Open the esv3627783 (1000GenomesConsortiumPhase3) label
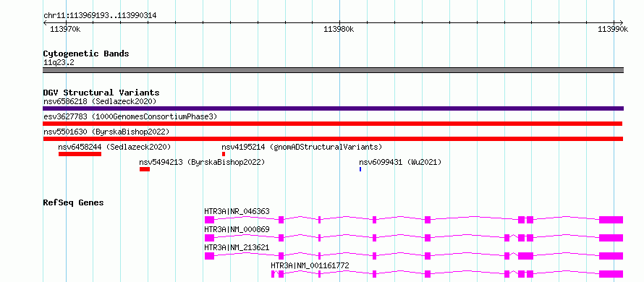Viewport: 644px width, 282px height. click(x=130, y=116)
